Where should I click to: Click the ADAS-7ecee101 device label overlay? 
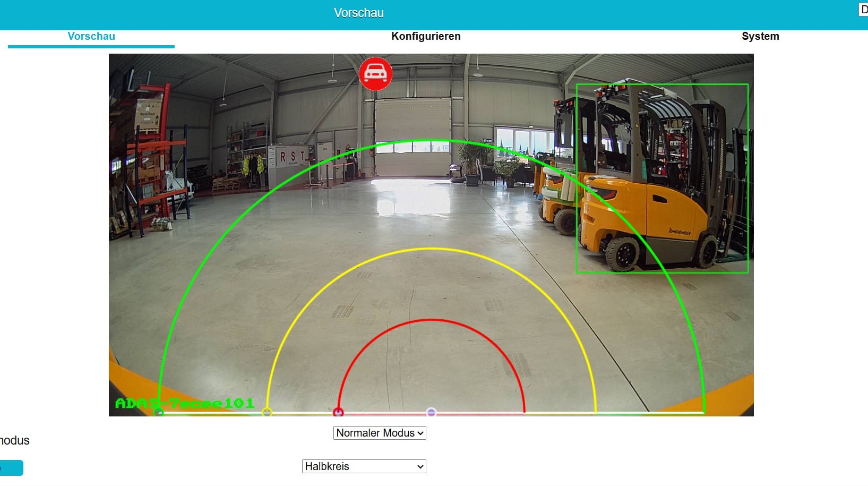point(185,403)
